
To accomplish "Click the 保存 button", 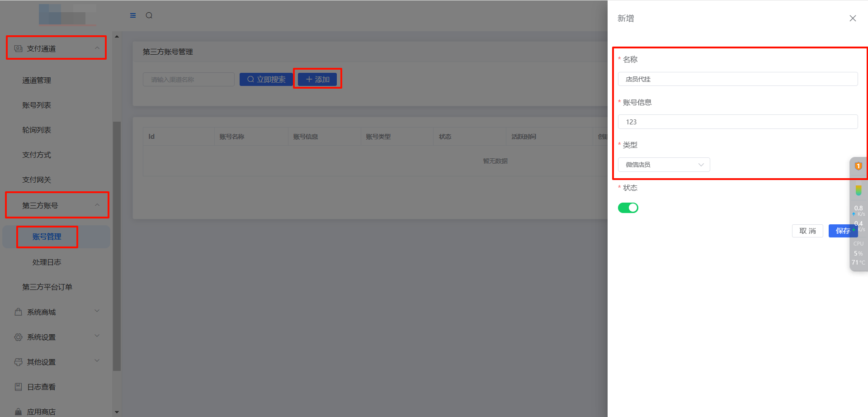I will (842, 231).
